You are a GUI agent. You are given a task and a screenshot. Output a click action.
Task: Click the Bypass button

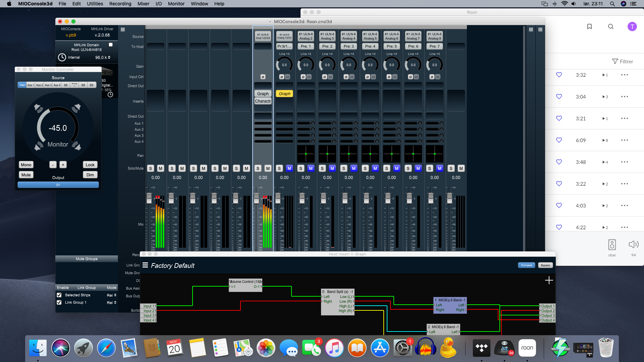click(x=545, y=265)
